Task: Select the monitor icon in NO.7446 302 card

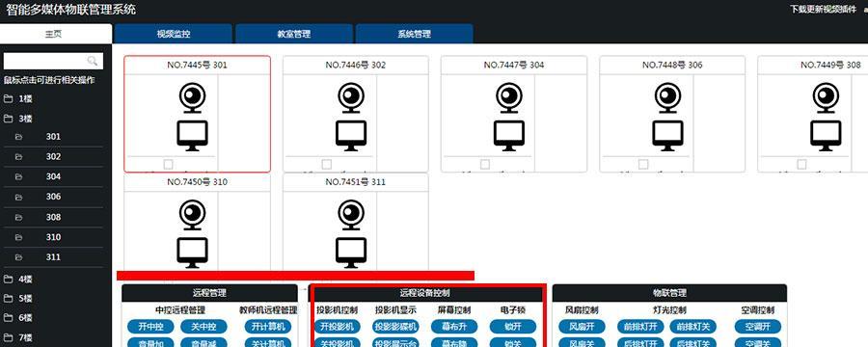Action: 351,136
